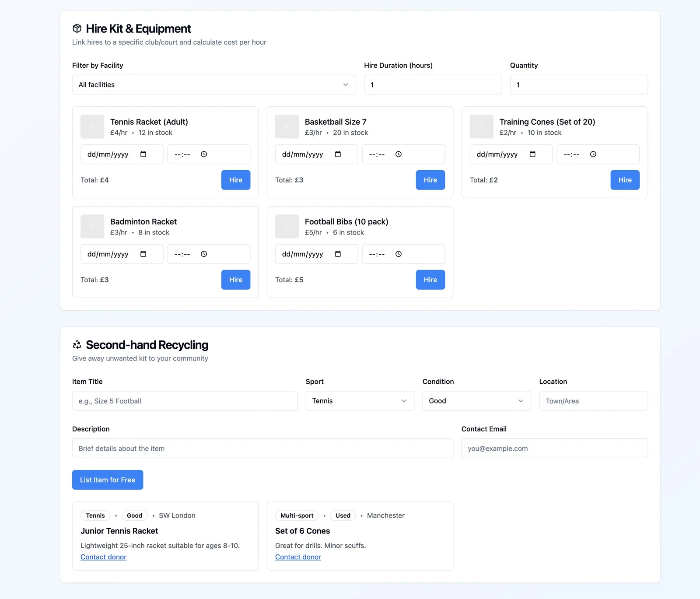700x599 pixels.
Task: Click the package icon beside Hire Kit & Equipment
Action: [x=77, y=28]
